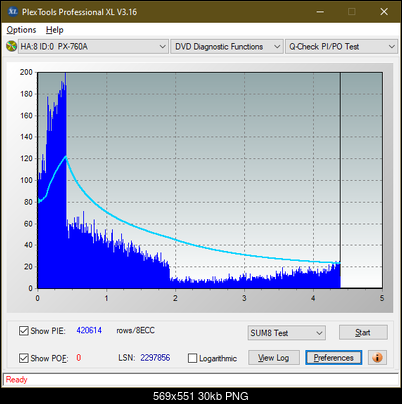Click the POF value 0
This screenshot has height=404, width=402.
pyautogui.click(x=79, y=358)
